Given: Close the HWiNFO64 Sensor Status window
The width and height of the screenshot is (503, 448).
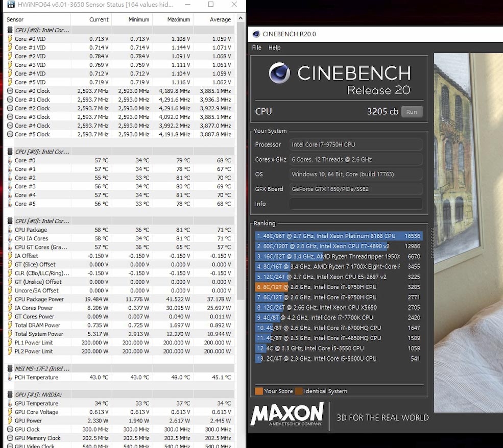Looking at the screenshot, I should pos(234,5).
